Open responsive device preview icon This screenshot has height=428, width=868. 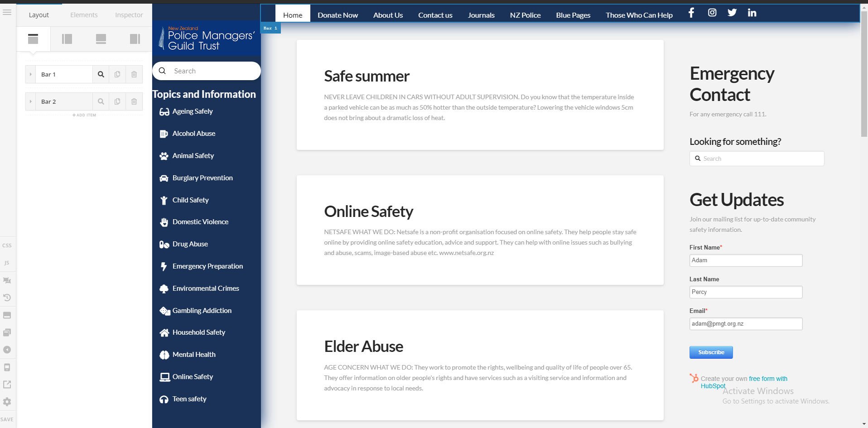tap(7, 367)
